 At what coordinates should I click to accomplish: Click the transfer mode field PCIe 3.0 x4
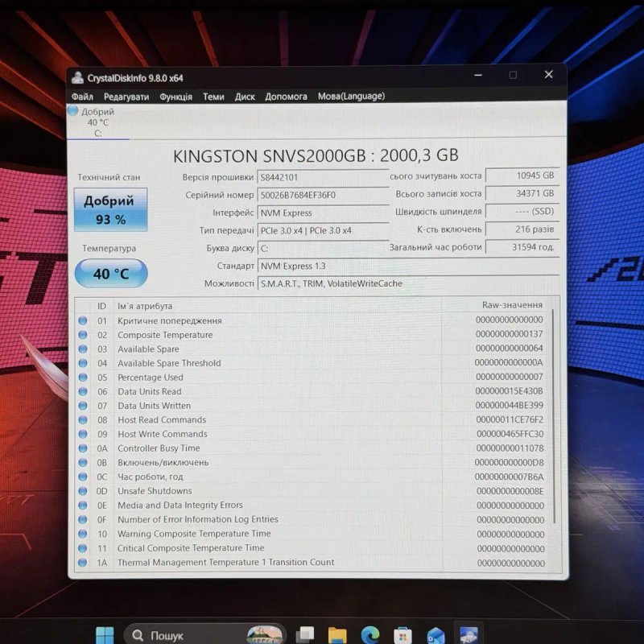pyautogui.click(x=323, y=230)
